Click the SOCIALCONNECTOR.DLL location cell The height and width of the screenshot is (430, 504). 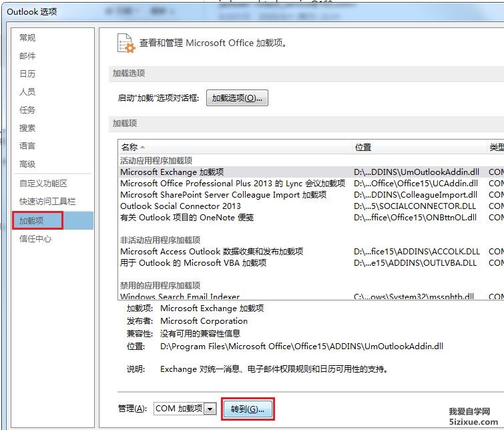[x=415, y=206]
